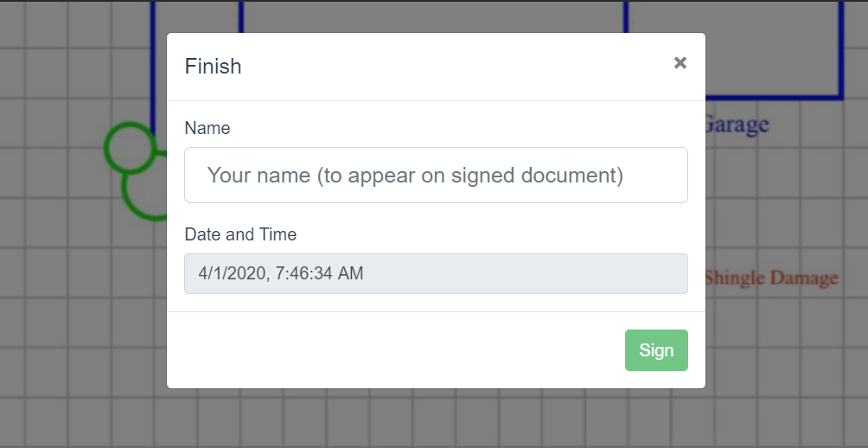Close the Finish dialog with the X
This screenshot has width=868, height=448.
point(680,63)
